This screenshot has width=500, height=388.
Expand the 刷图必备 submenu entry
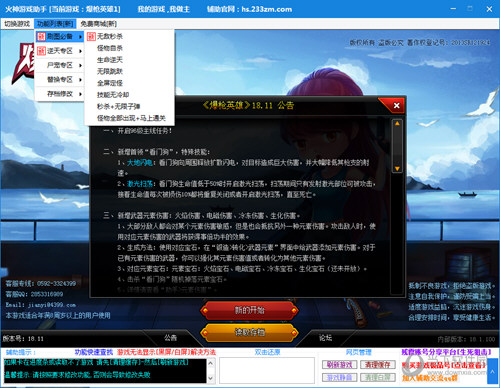click(x=60, y=36)
